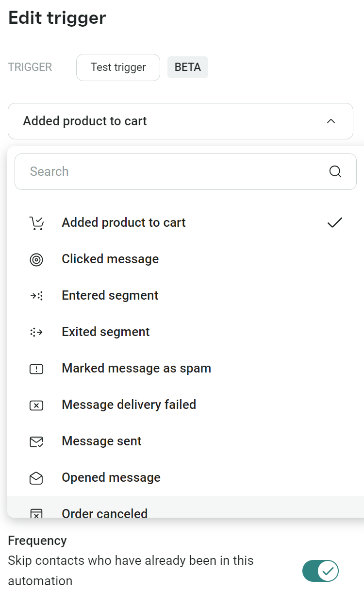This screenshot has width=364, height=609.
Task: Click the Opened message envelope icon
Action: coord(36,478)
